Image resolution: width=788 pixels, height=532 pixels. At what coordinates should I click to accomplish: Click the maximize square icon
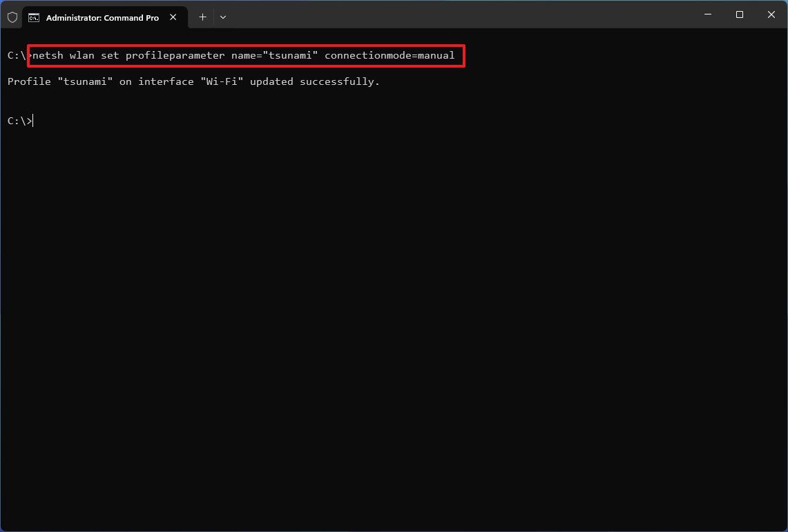tap(739, 14)
